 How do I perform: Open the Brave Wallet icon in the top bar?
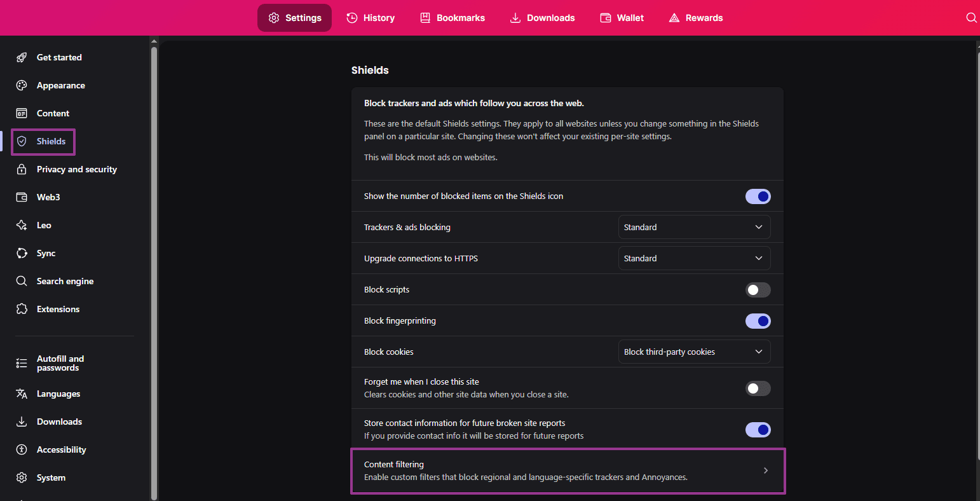coord(604,17)
